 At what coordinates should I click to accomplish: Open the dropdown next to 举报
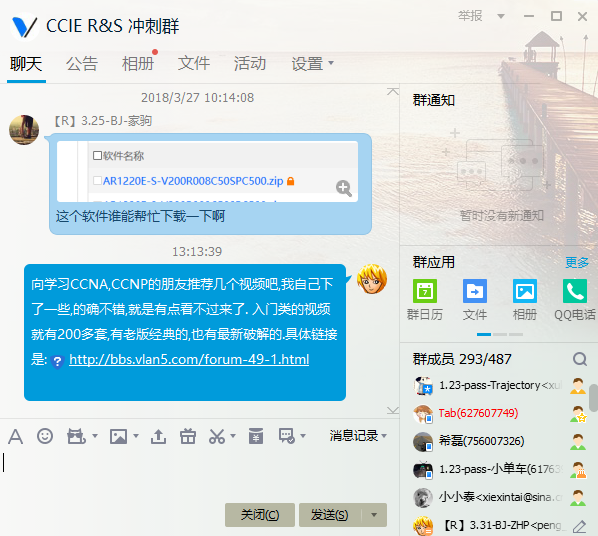tap(501, 16)
